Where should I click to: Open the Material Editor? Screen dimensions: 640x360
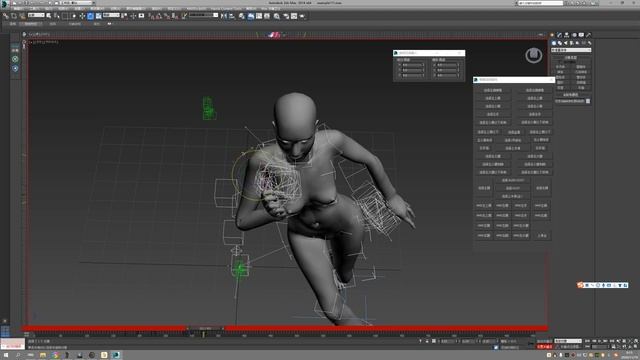tap(277, 16)
